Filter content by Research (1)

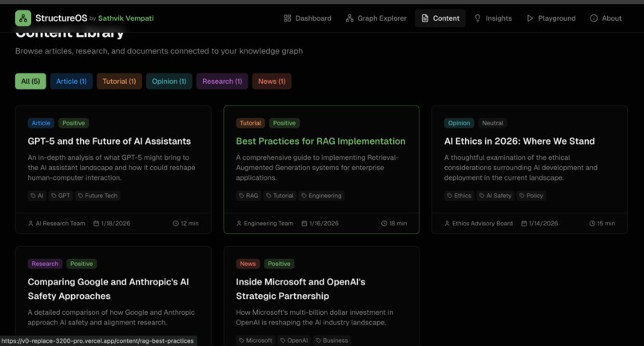pyautogui.click(x=222, y=82)
